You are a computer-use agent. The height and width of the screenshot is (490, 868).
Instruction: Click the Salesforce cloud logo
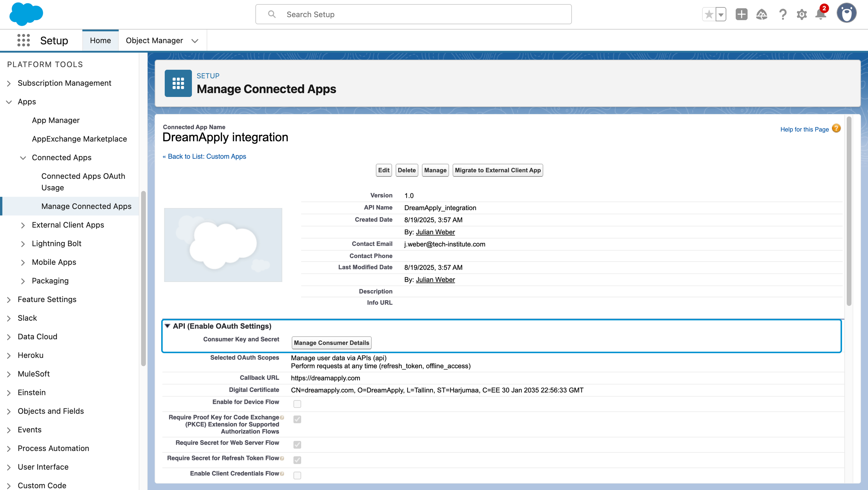tap(26, 14)
